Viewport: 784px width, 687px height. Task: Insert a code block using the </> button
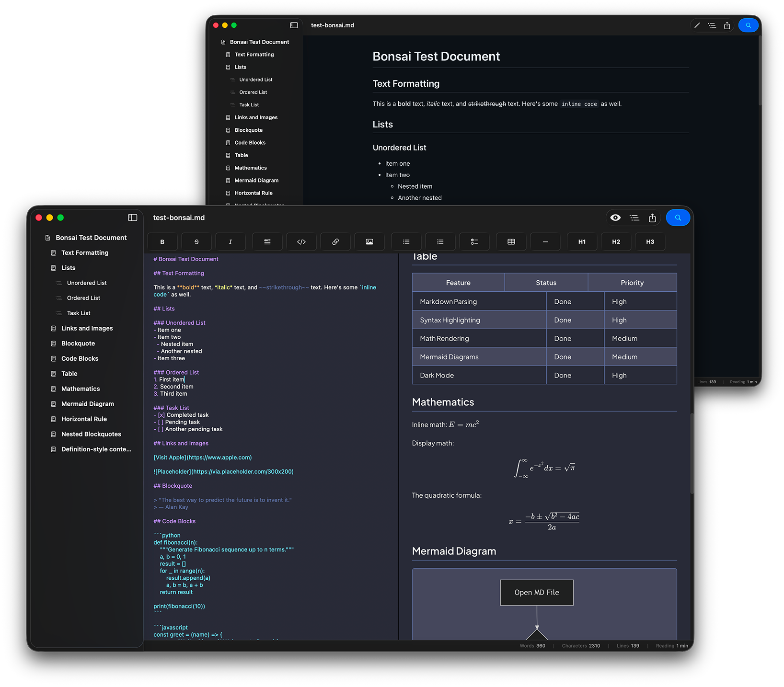(301, 242)
